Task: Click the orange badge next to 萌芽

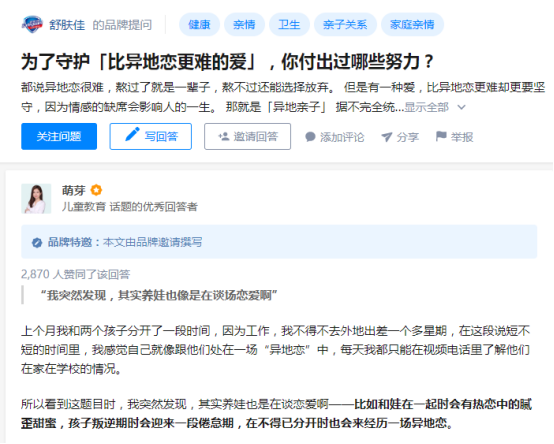Action: tap(96, 190)
